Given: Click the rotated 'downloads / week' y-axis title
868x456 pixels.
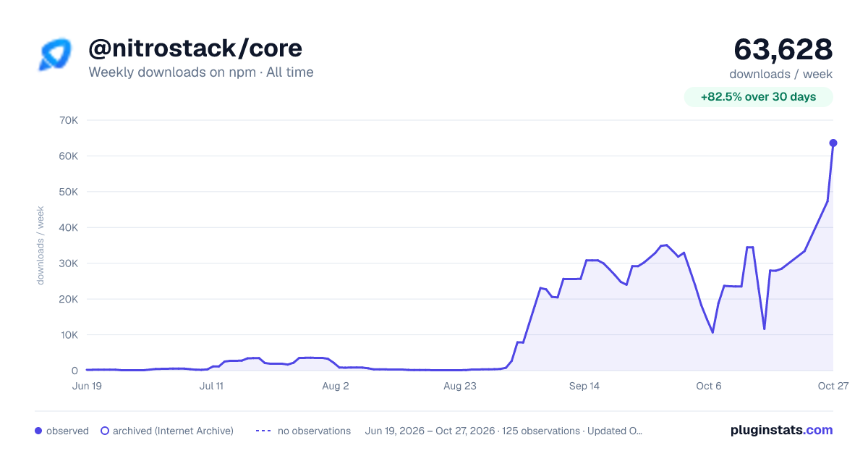Looking at the screenshot, I should click(x=41, y=245).
